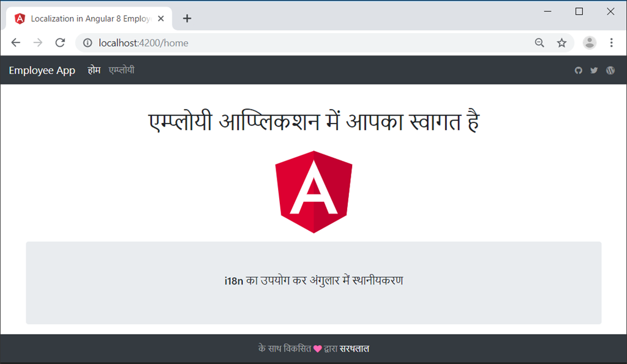Open a new browser tab with the plus button
The image size is (627, 364).
pos(187,18)
